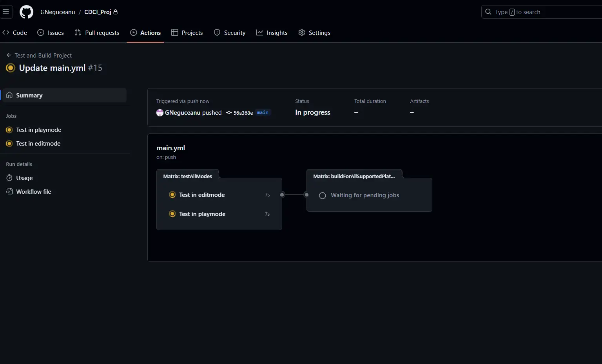Viewport: 602px width, 364px height.
Task: Click the Usage stopwatch icon
Action: 9,178
